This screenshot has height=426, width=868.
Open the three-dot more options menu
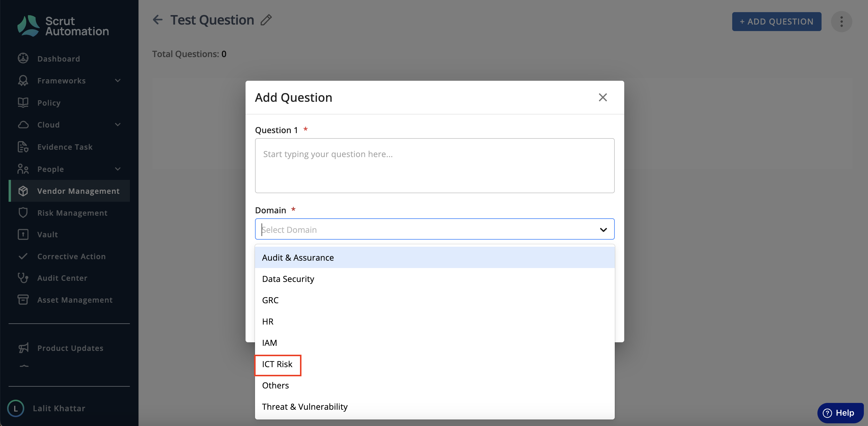[x=841, y=22]
